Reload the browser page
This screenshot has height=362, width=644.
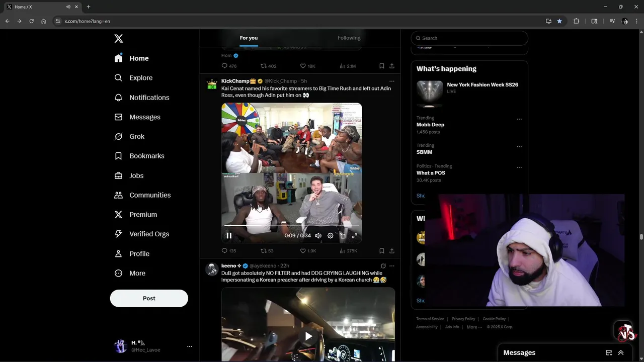tap(31, 21)
